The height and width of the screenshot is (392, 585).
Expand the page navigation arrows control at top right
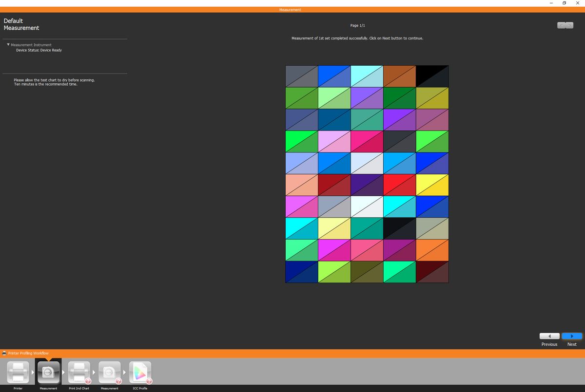click(x=565, y=25)
